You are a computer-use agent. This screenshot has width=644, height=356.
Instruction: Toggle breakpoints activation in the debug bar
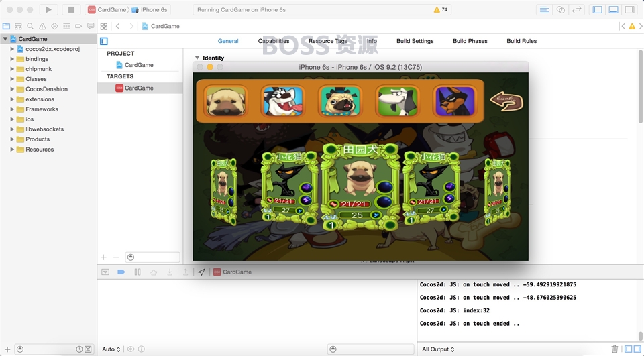click(121, 272)
